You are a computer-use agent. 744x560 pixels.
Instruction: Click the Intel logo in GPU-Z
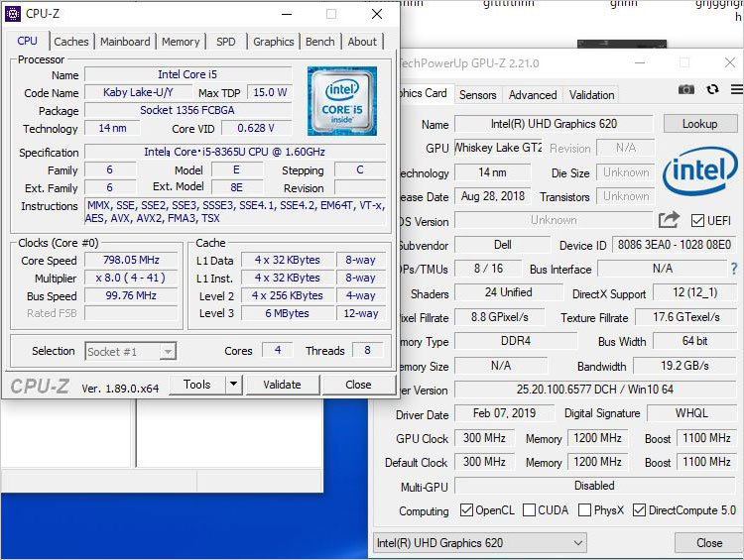700,170
